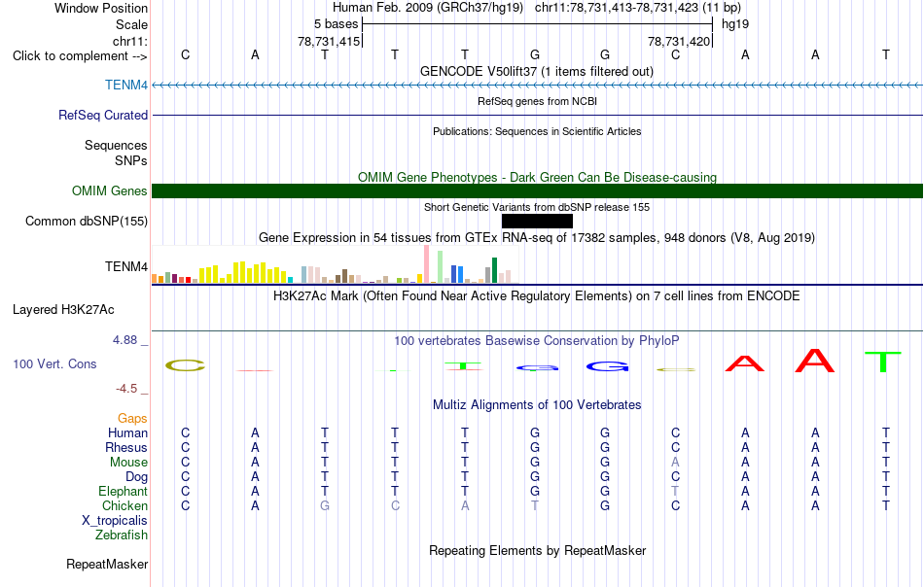Image resolution: width=924 pixels, height=587 pixels.
Task: Select the Human alignment row label
Action: (x=127, y=433)
